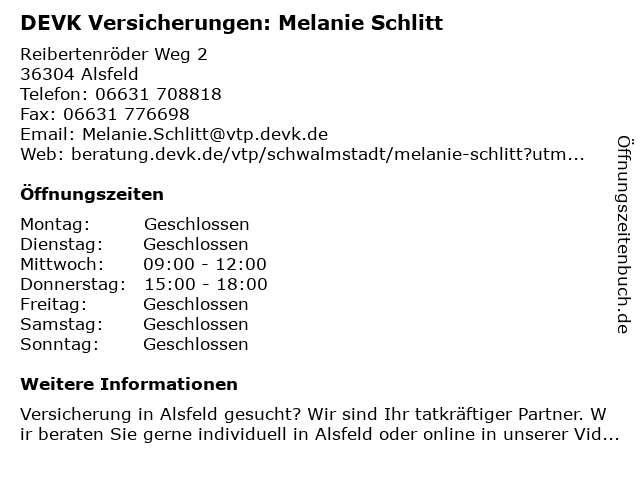Select the Dienstag opening hours row
Screen dimensions: 640x480
pos(134,244)
